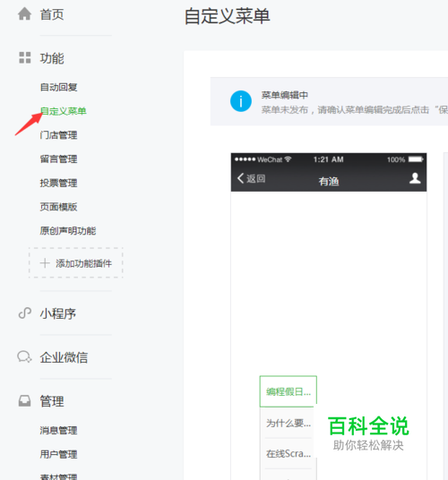Click the profile icon in phone header
448x480 pixels.
415,178
